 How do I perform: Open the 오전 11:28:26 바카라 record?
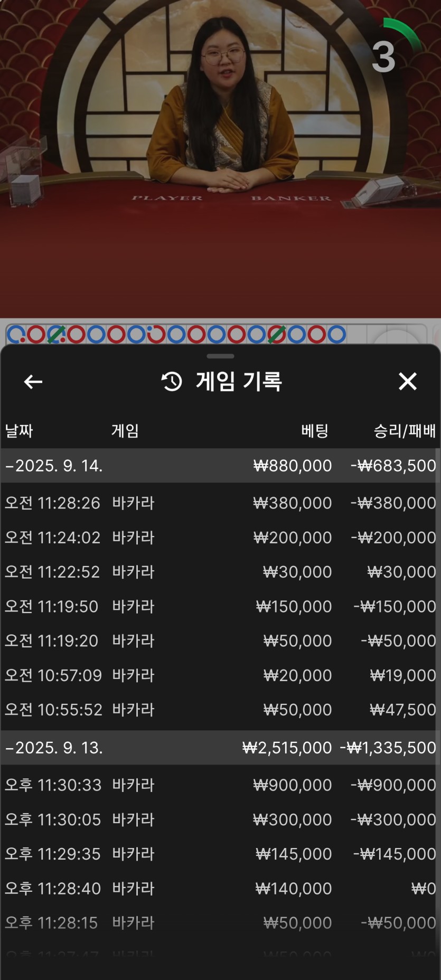click(220, 503)
